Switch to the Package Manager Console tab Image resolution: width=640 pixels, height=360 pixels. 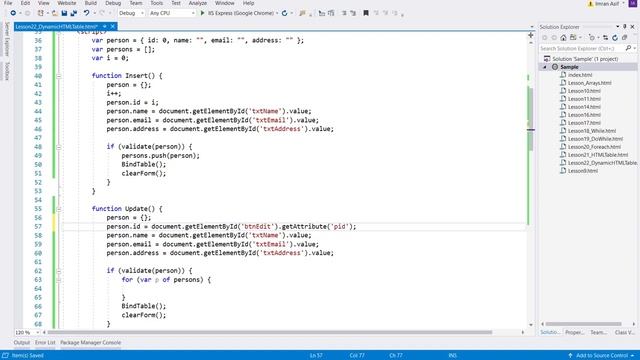click(91, 342)
